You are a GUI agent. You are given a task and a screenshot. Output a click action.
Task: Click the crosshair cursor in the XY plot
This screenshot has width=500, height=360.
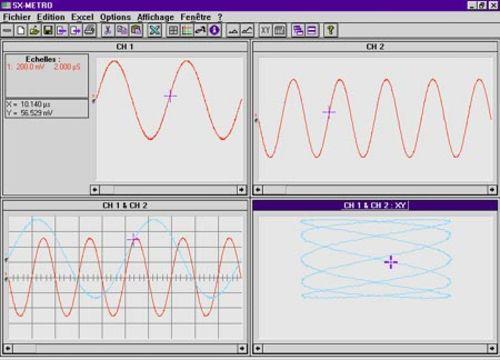391,262
